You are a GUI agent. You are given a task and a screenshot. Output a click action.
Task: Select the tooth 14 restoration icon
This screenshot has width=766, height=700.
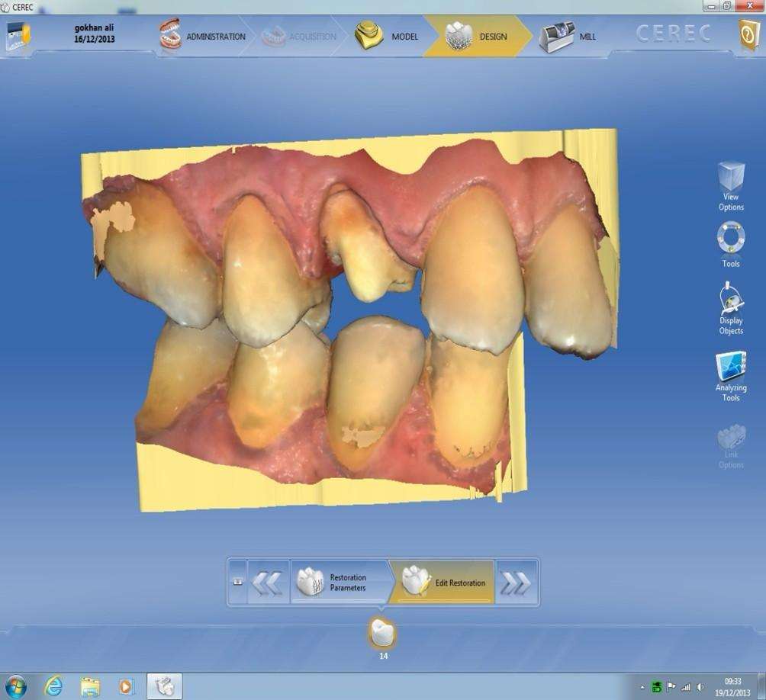(382, 632)
